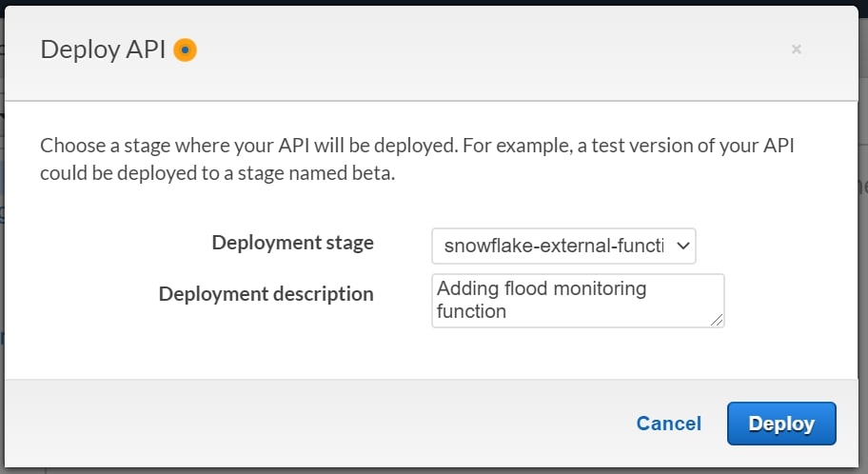Click the orange indicator dot beside Deploy API
The width and height of the screenshot is (868, 474).
pyautogui.click(x=185, y=49)
